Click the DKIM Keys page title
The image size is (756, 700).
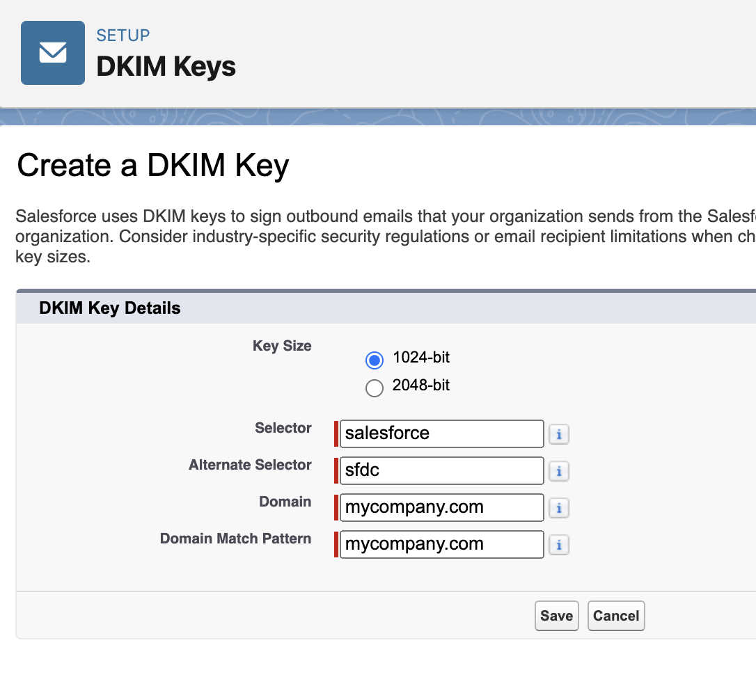tap(166, 67)
